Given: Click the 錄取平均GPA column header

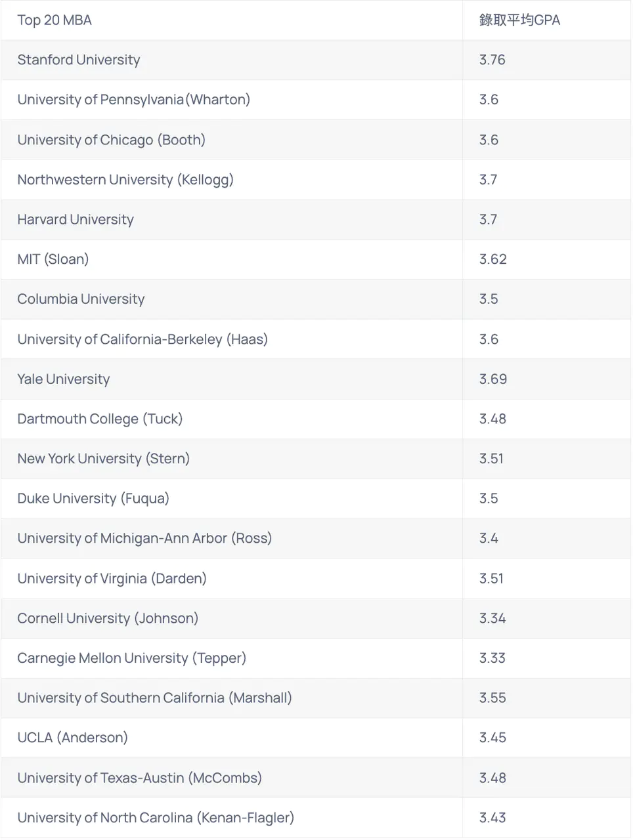Looking at the screenshot, I should (x=519, y=20).
